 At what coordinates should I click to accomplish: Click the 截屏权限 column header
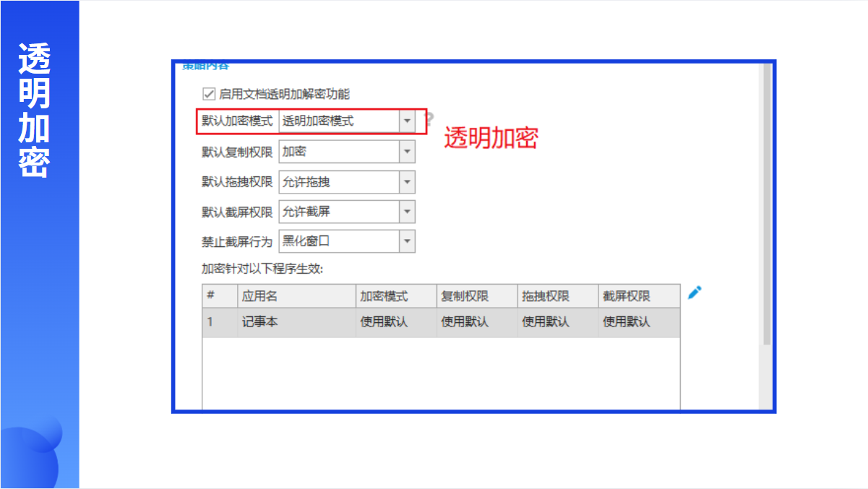pos(639,296)
